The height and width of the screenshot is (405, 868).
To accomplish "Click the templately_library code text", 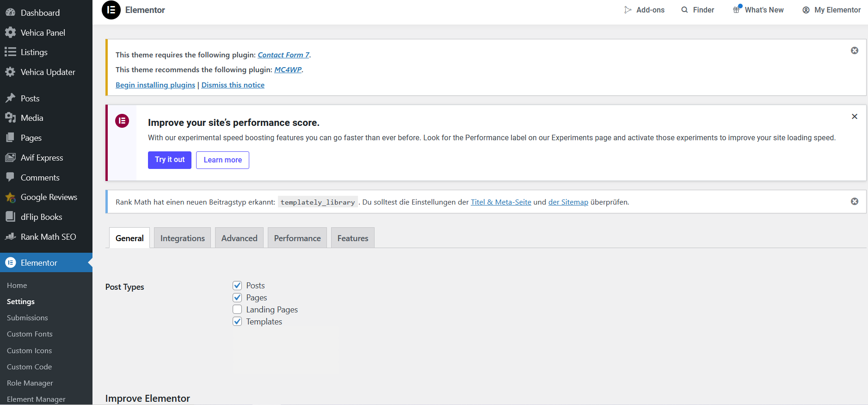I will 318,202.
